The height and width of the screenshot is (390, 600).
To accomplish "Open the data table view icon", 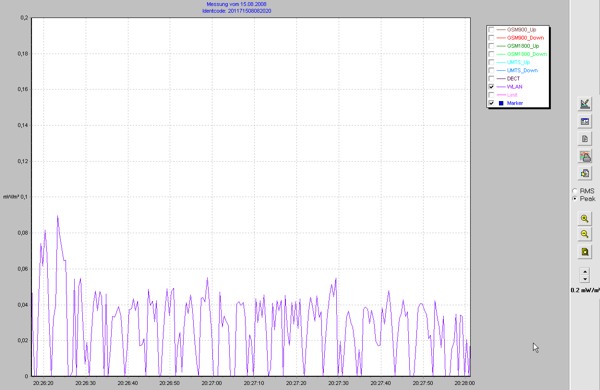I will tap(585, 122).
